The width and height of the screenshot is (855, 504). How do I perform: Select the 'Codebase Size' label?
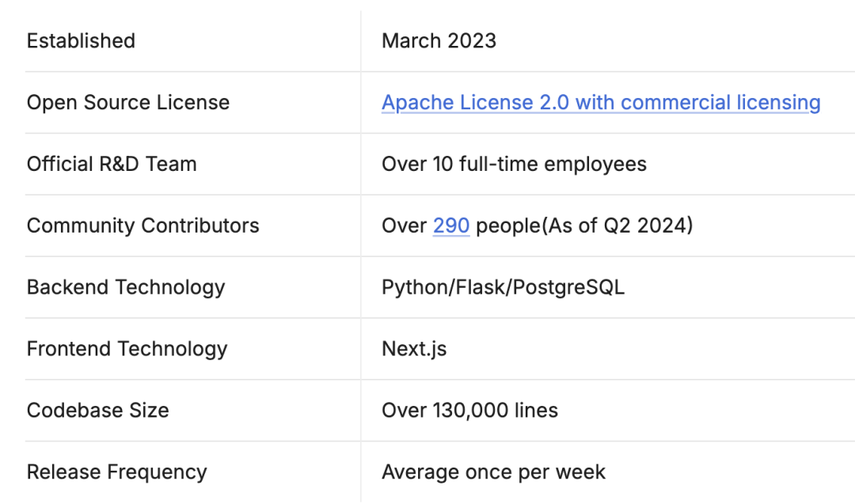coord(98,411)
